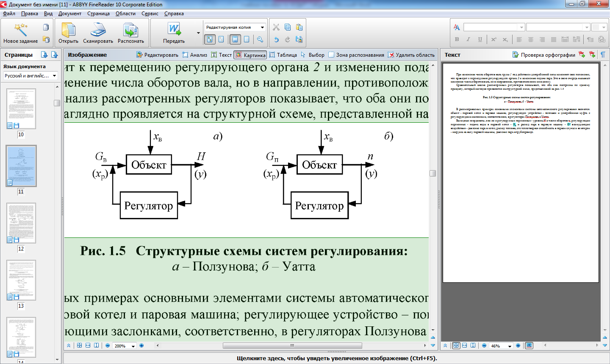Select page 12 thumbnail

pyautogui.click(x=21, y=223)
